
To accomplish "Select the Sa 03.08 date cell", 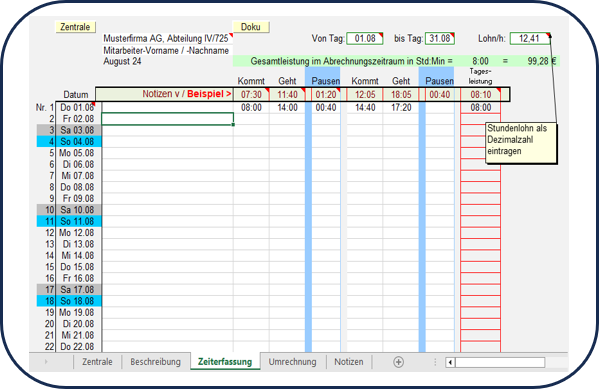I will (x=78, y=130).
